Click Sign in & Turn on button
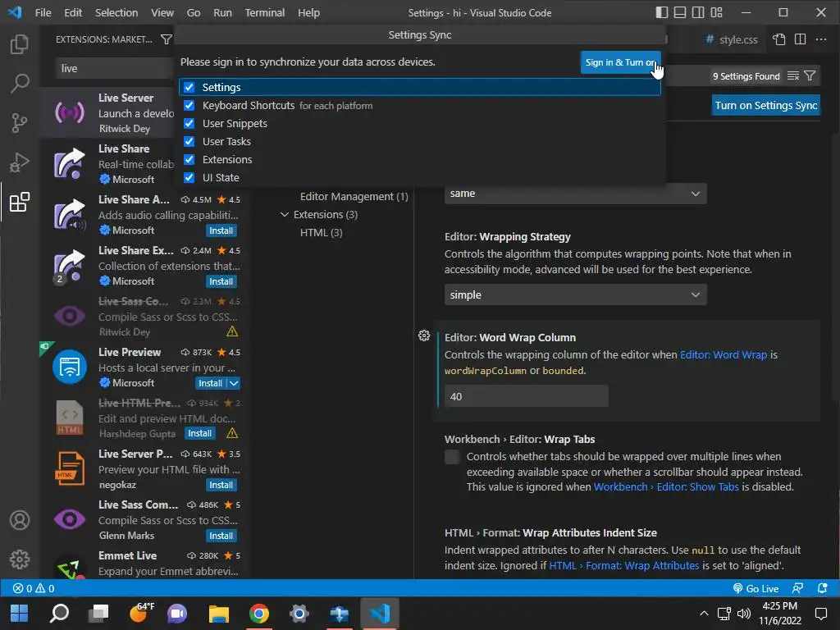This screenshot has width=840, height=630. tap(620, 62)
